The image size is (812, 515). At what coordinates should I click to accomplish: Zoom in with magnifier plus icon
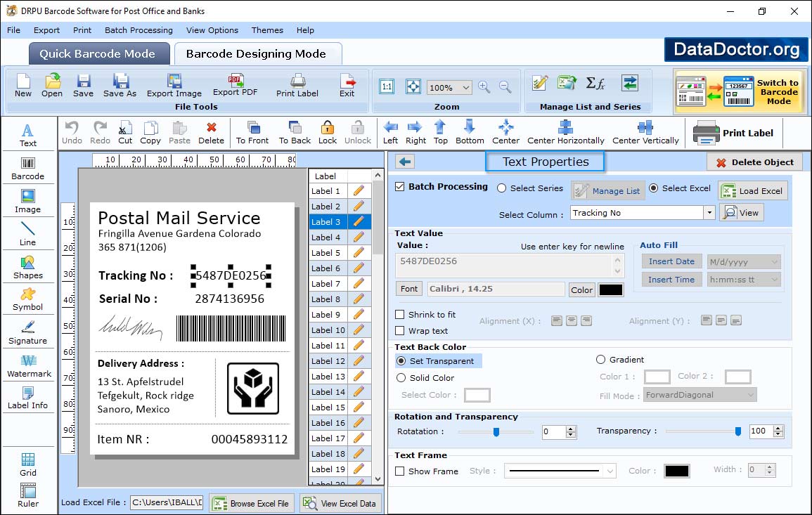tap(484, 87)
